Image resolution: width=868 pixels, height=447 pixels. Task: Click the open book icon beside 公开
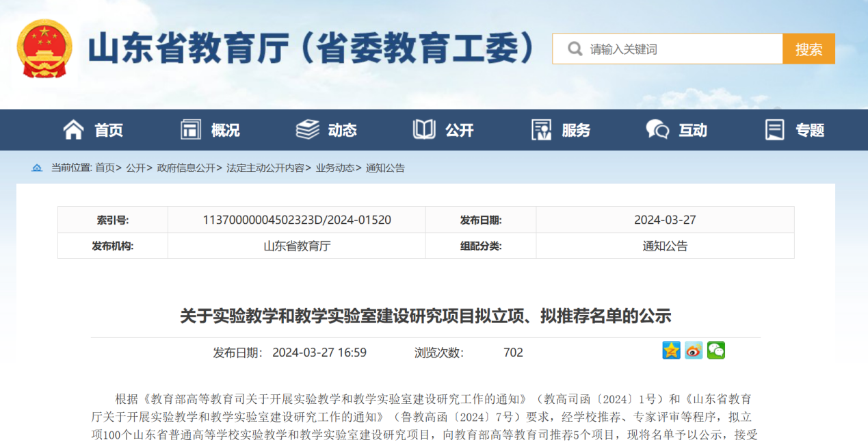click(424, 129)
